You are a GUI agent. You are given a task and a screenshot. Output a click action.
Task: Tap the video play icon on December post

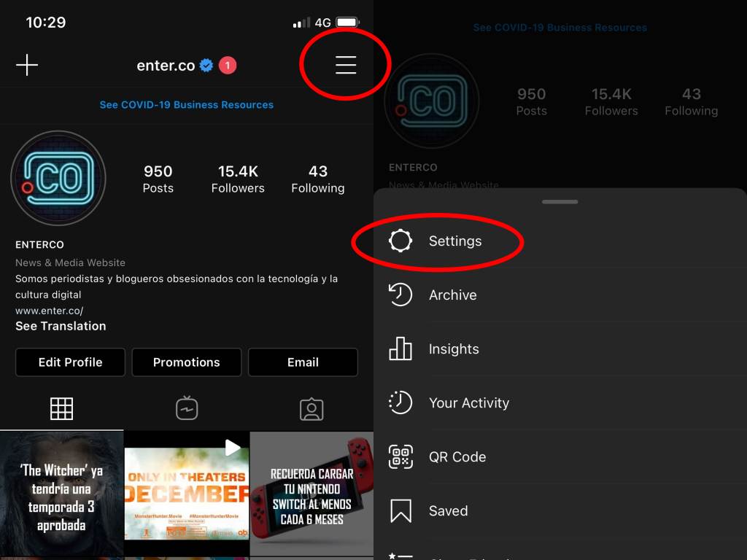pyautogui.click(x=232, y=448)
